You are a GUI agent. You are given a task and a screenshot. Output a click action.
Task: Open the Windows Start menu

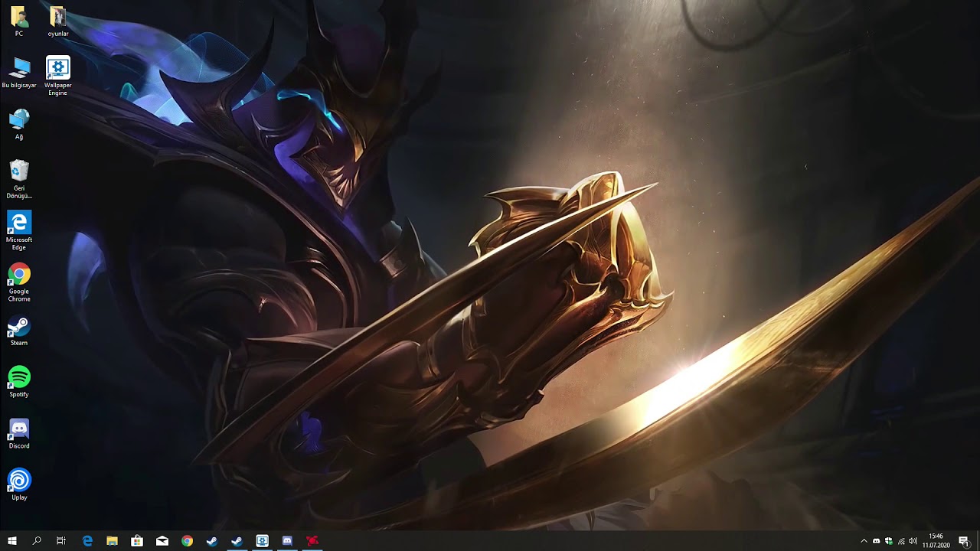[x=12, y=541]
